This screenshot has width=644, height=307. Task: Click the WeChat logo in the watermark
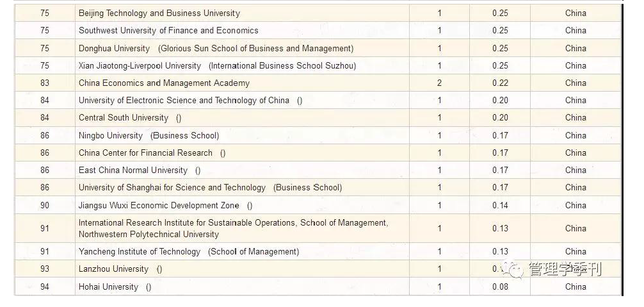pyautogui.click(x=513, y=269)
